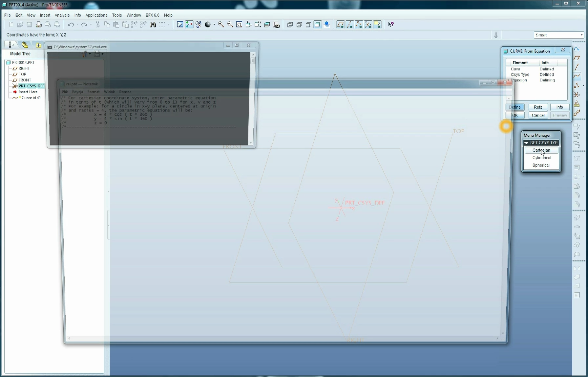
Task: Click the Datum Plane tool icon
Action: (x=577, y=58)
